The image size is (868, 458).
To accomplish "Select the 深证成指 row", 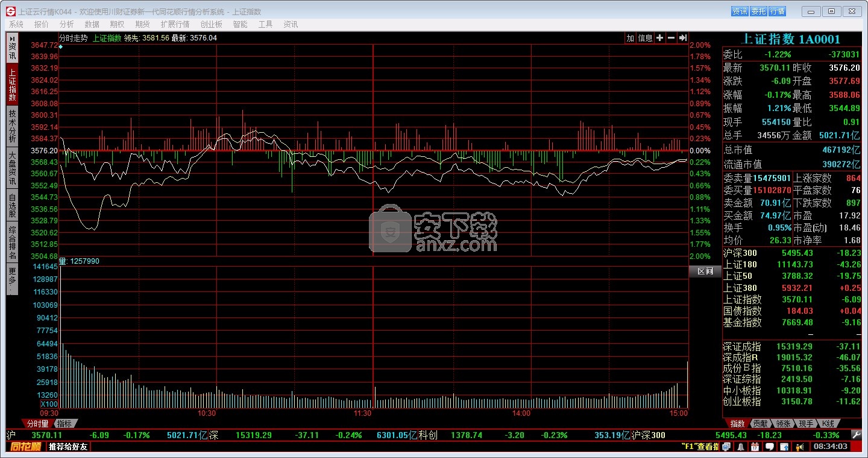I will click(793, 346).
